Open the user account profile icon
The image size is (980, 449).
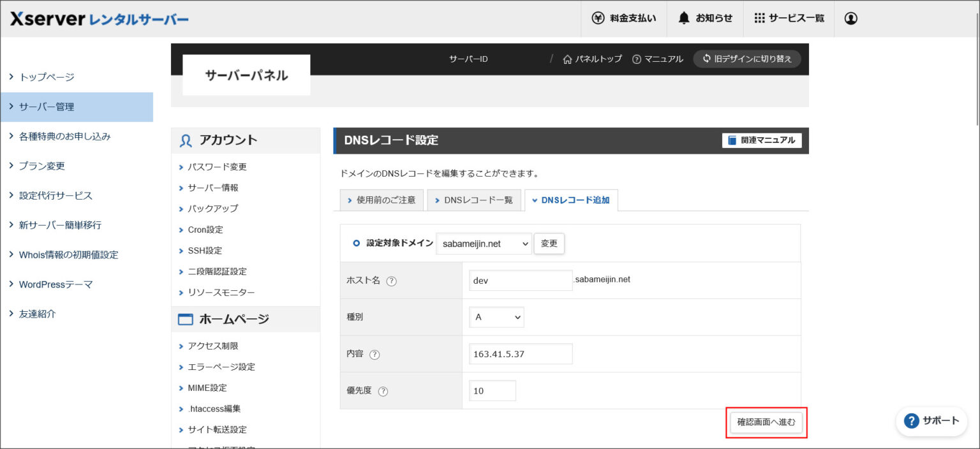click(x=850, y=18)
